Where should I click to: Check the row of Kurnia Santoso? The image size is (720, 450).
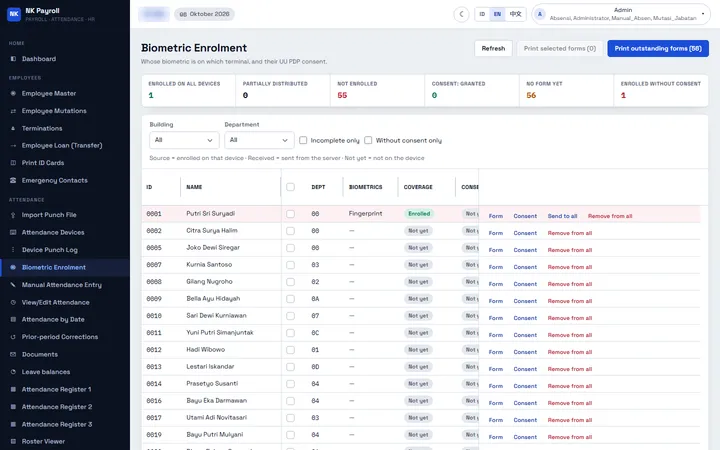(x=290, y=265)
